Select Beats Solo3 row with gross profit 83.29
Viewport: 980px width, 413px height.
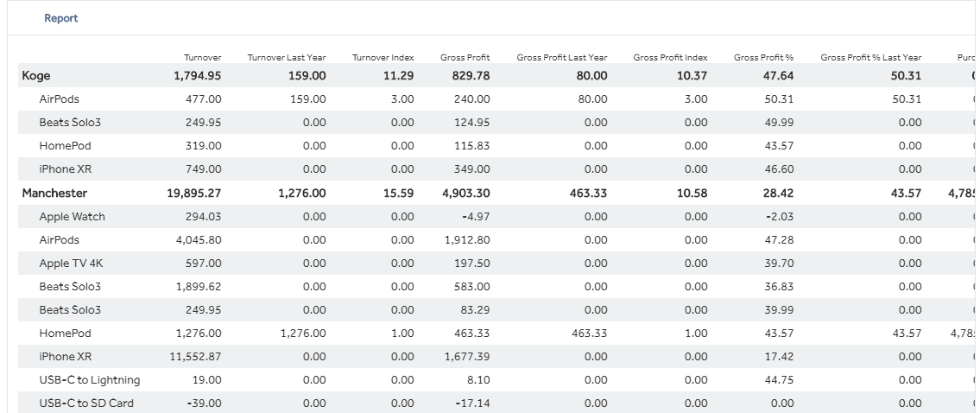click(496, 309)
